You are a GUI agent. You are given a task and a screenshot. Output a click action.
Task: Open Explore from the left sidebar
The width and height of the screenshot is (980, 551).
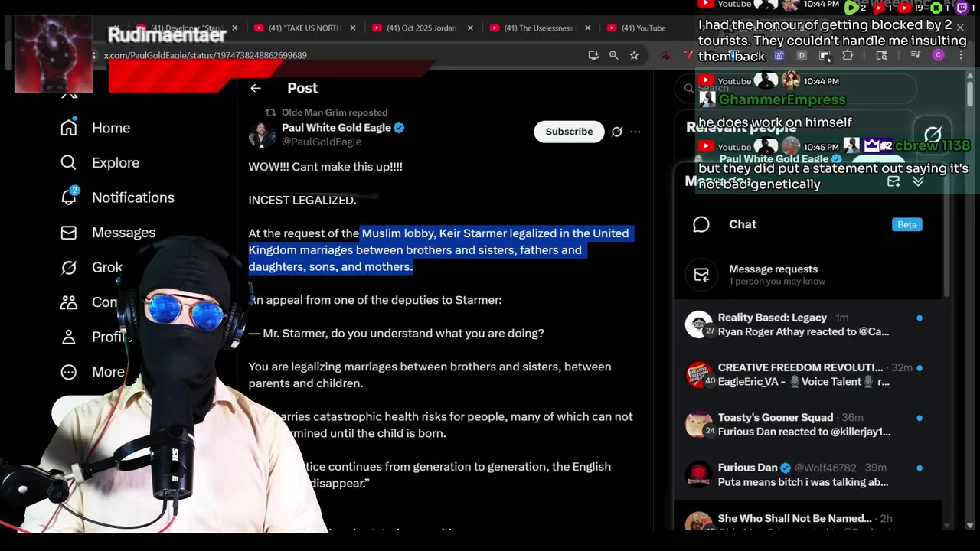coord(100,162)
